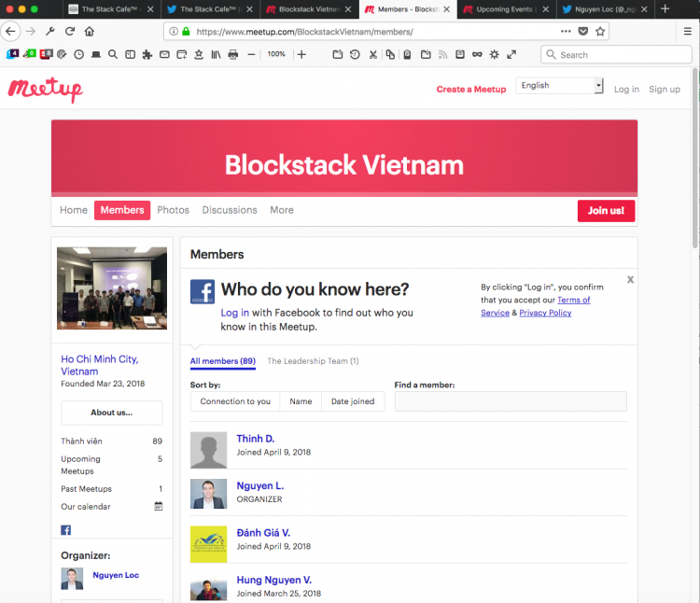
Task: Click the browser search box
Action: (617, 54)
